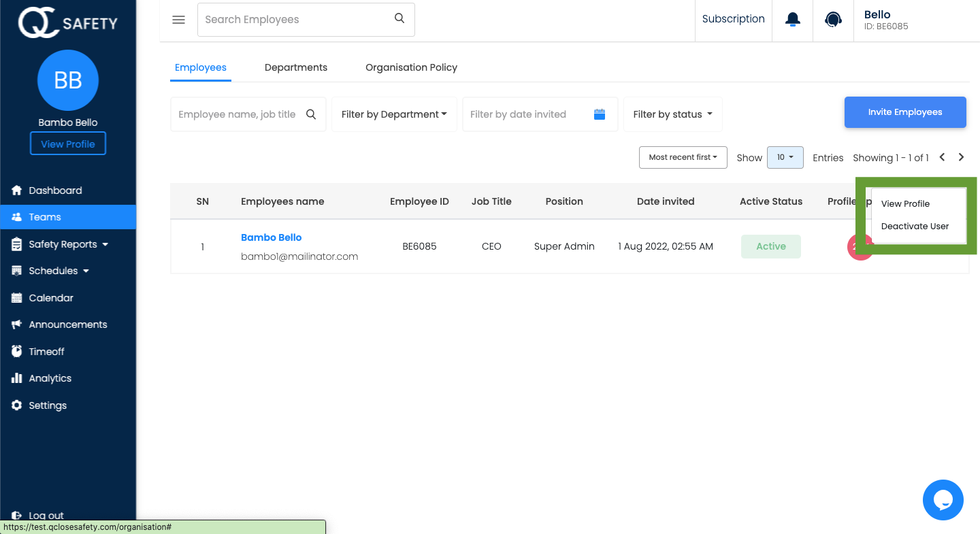
Task: Open the chat bubble in the corner
Action: click(943, 500)
